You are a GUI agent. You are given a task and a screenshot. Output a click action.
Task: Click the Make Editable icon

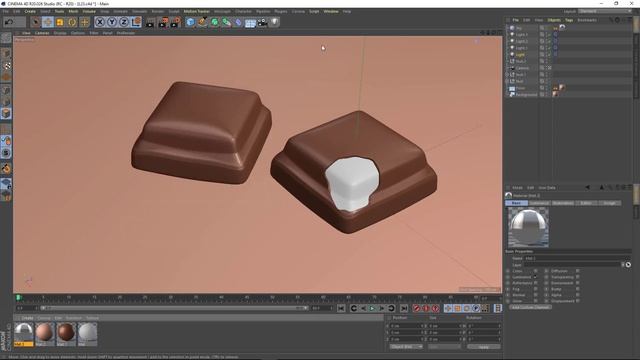(x=6, y=38)
